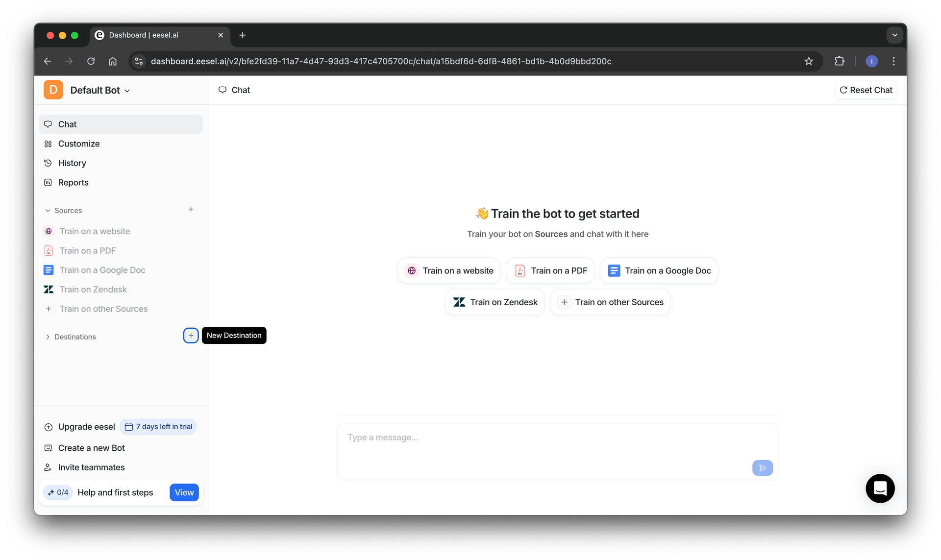This screenshot has width=941, height=560.
Task: Collapse the Sources section
Action: [48, 211]
